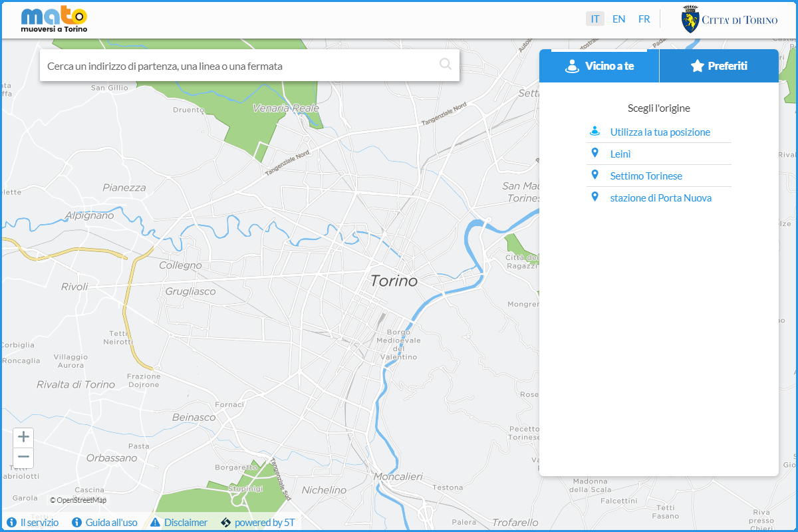798x532 pixels.
Task: Open the Vicino a te tab
Action: coord(599,66)
